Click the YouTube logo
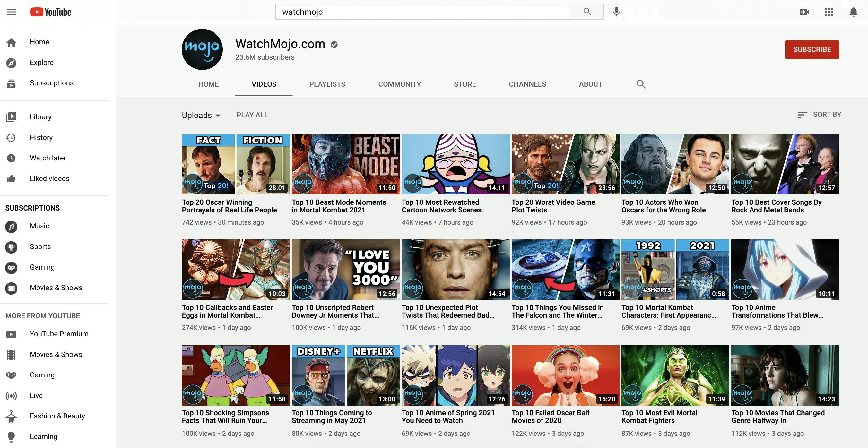868x448 pixels. point(51,12)
